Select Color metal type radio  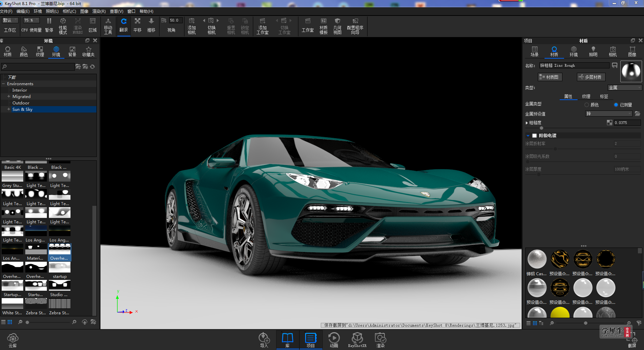[x=587, y=105]
